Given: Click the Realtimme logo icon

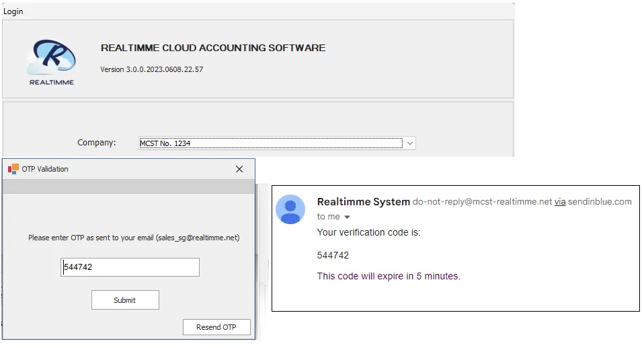Looking at the screenshot, I should pyautogui.click(x=52, y=62).
